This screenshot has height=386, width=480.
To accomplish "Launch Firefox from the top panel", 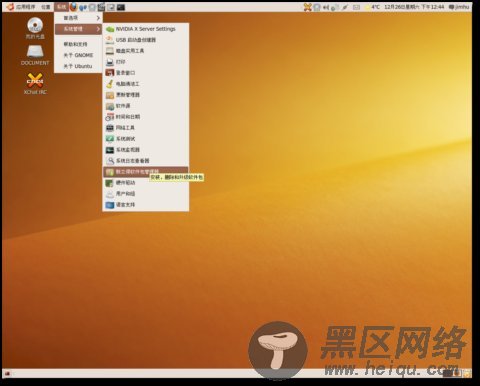I will pos(74,7).
